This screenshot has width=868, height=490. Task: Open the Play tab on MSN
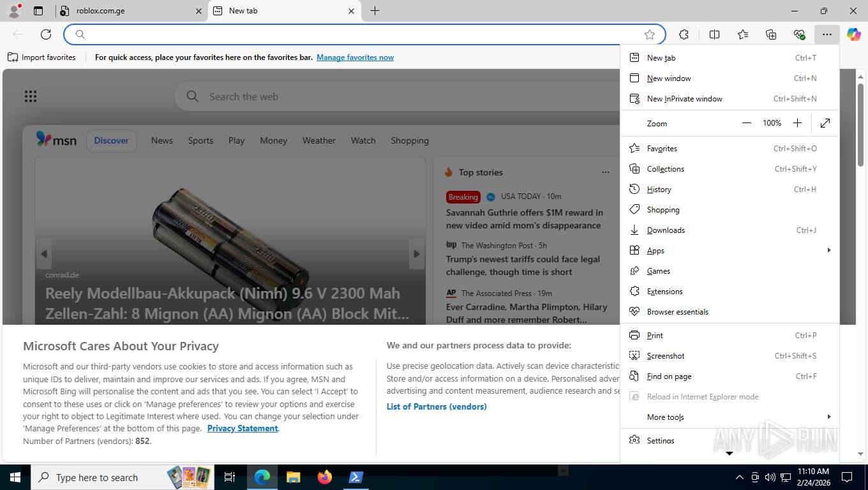[237, 140]
